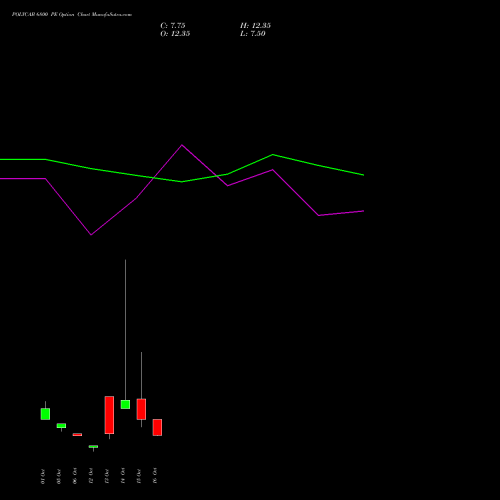Click the "15 Oct" date axis label
This screenshot has height=500, width=500.
tap(139, 476)
